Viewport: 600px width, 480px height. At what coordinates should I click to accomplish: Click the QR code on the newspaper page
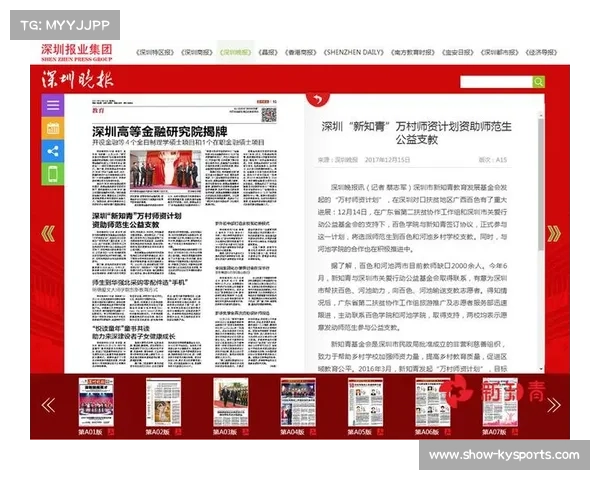click(269, 115)
